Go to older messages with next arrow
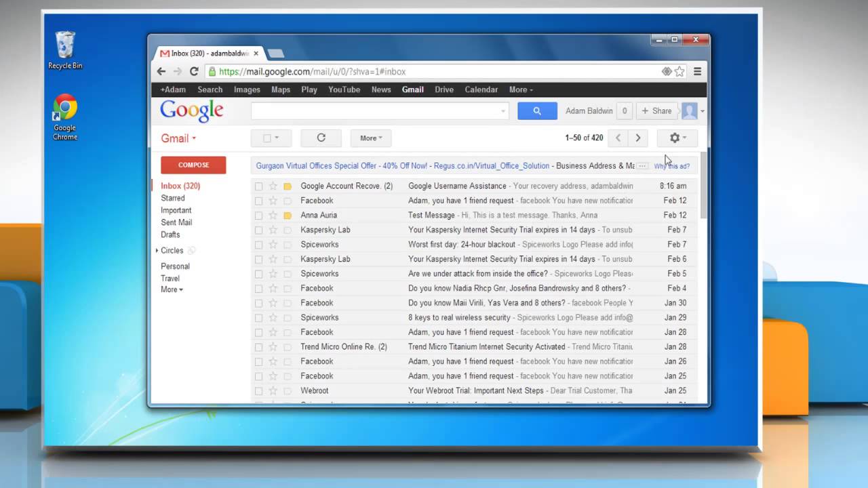868x488 pixels. (x=638, y=138)
